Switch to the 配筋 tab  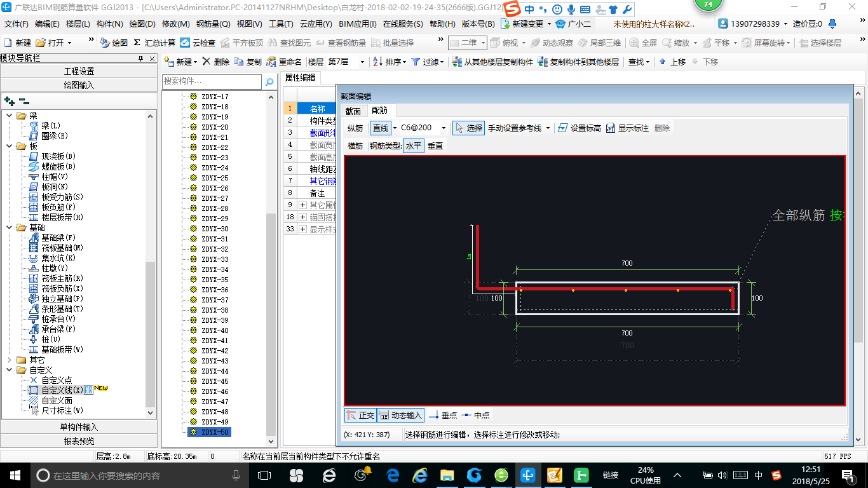[x=379, y=111]
